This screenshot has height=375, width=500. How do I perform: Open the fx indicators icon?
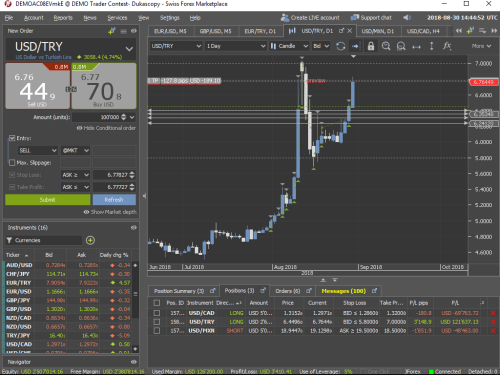447,46
